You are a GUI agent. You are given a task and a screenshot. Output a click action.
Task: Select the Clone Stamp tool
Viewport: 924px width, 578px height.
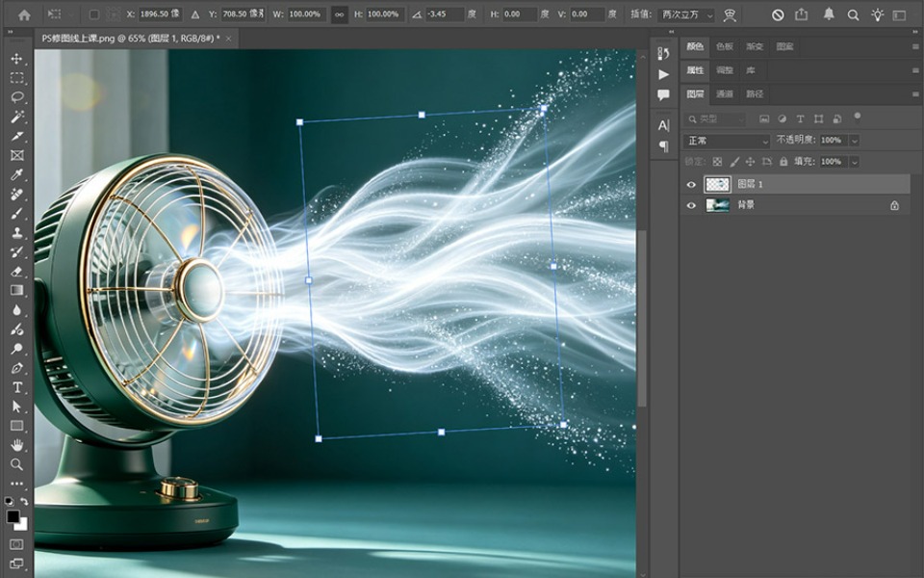(16, 232)
